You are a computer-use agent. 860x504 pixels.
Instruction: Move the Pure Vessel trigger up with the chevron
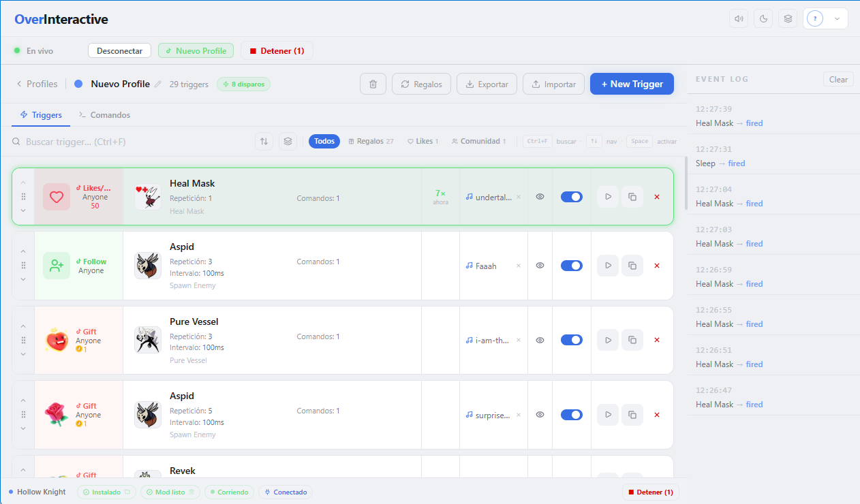pyautogui.click(x=23, y=326)
